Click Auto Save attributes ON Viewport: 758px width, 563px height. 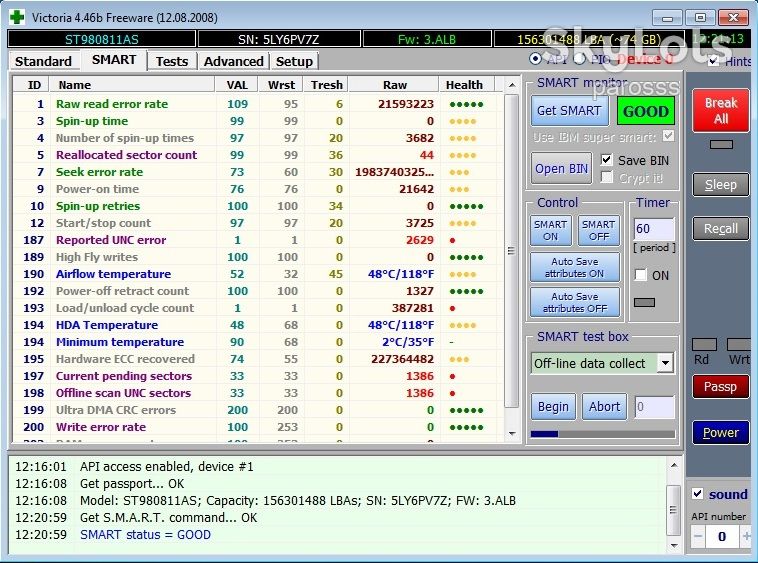pyautogui.click(x=575, y=267)
